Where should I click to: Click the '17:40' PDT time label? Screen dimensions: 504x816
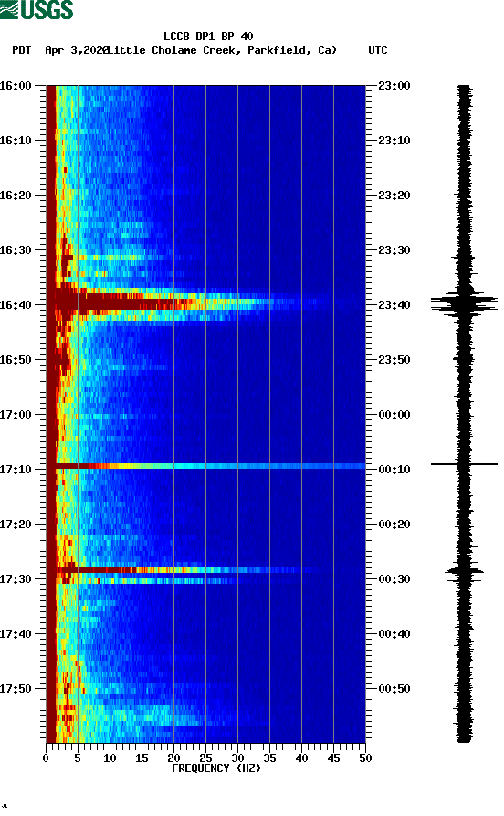coord(16,634)
